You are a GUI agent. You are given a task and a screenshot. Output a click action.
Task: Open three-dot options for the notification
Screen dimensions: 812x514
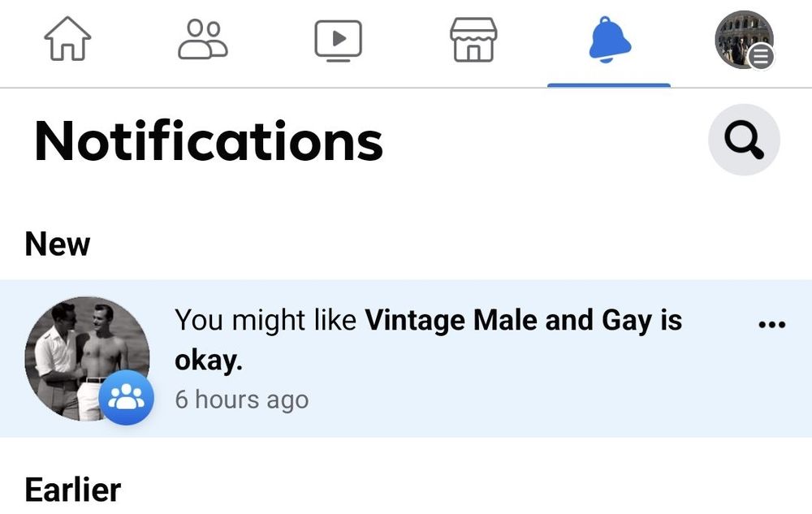point(771,324)
